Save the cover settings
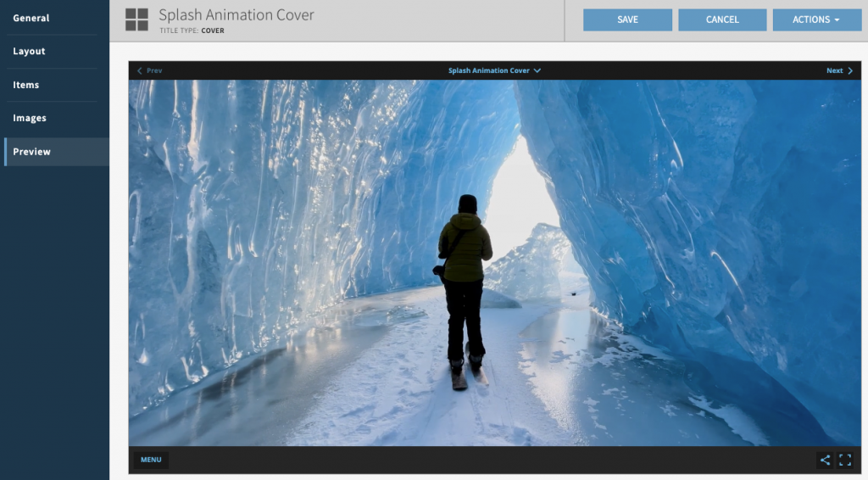The height and width of the screenshot is (480, 868). coord(628,20)
